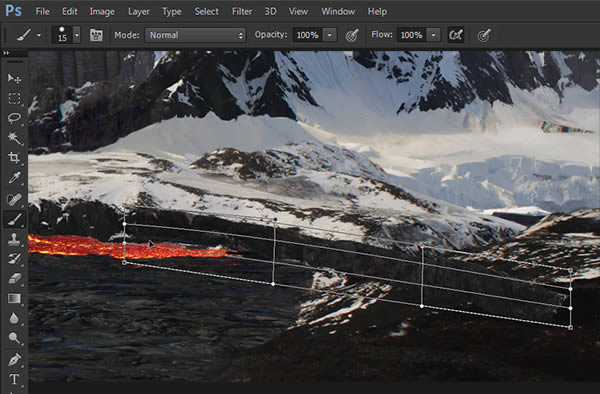Select the Rectangular Marquee tool
This screenshot has height=394, width=600.
14,98
